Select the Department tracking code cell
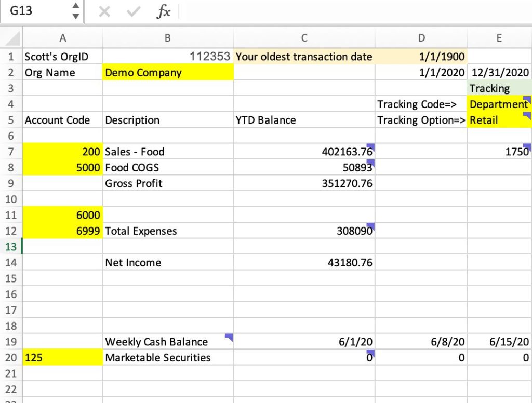 499,104
